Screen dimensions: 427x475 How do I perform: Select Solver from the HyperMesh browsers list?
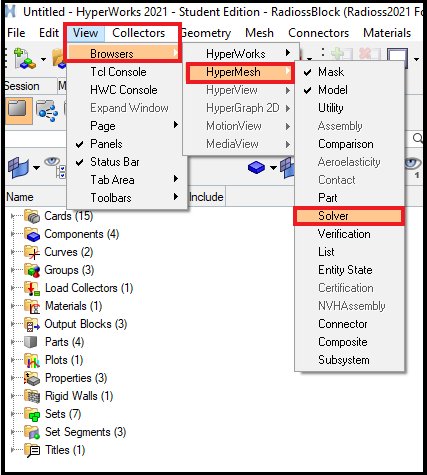click(x=349, y=216)
